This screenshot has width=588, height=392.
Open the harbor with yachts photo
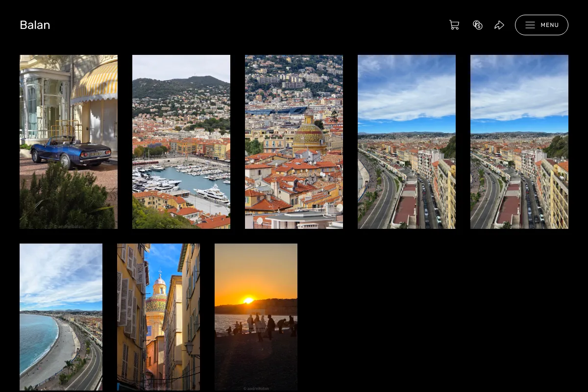click(x=181, y=142)
